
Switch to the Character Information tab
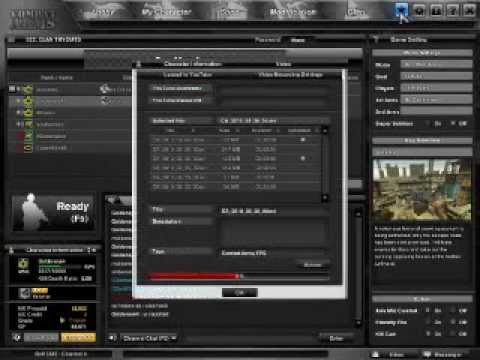pos(192,64)
